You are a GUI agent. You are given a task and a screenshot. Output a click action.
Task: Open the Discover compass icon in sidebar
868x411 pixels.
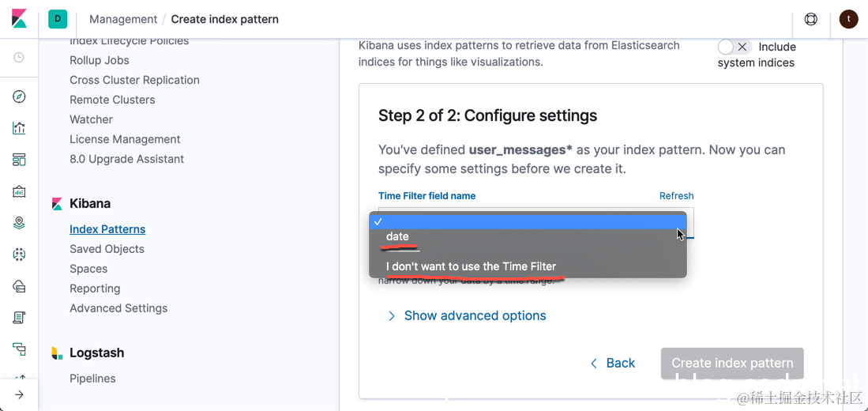pyautogui.click(x=19, y=96)
